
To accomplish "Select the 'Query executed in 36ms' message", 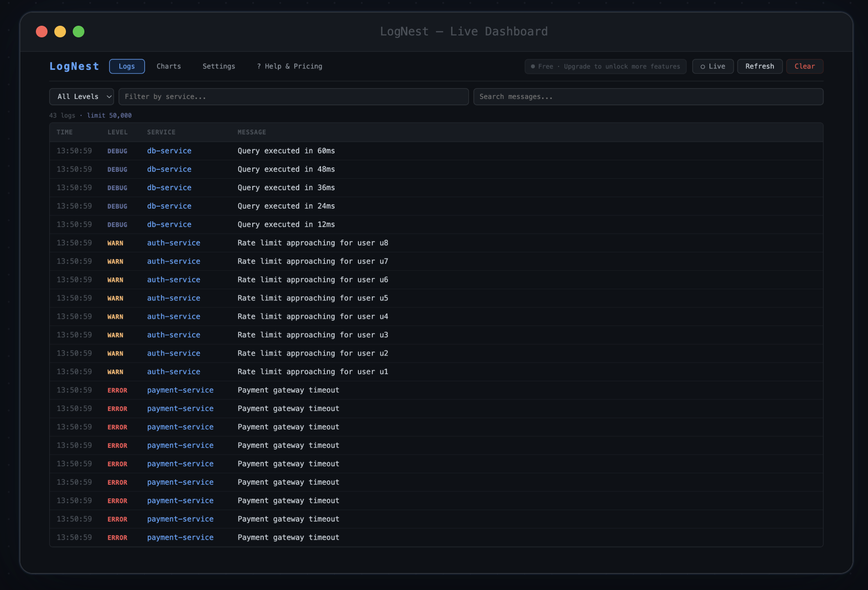I will pyautogui.click(x=286, y=188).
